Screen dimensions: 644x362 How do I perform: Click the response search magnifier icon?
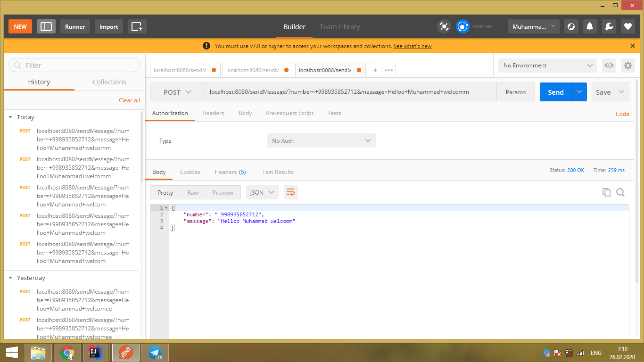pos(620,192)
